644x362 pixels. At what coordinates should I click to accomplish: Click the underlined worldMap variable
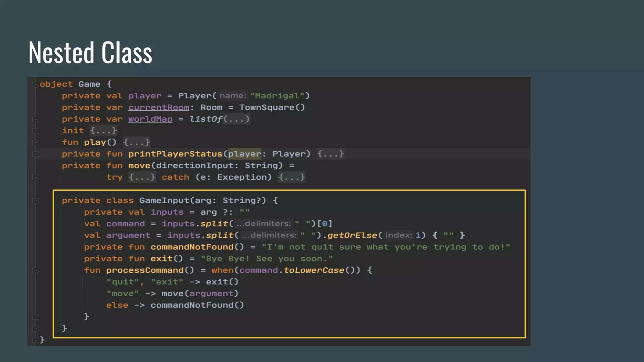point(150,119)
